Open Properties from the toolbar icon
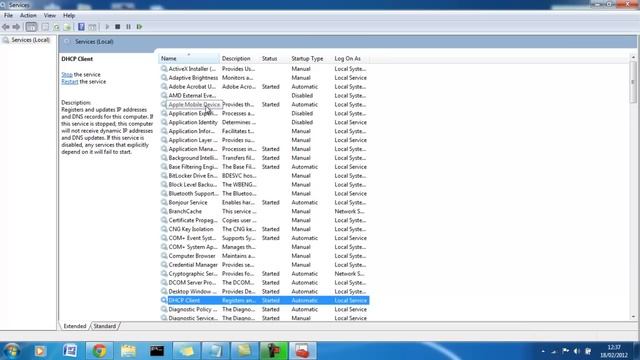Viewport: 640px width, 360px height. pyautogui.click(x=45, y=27)
